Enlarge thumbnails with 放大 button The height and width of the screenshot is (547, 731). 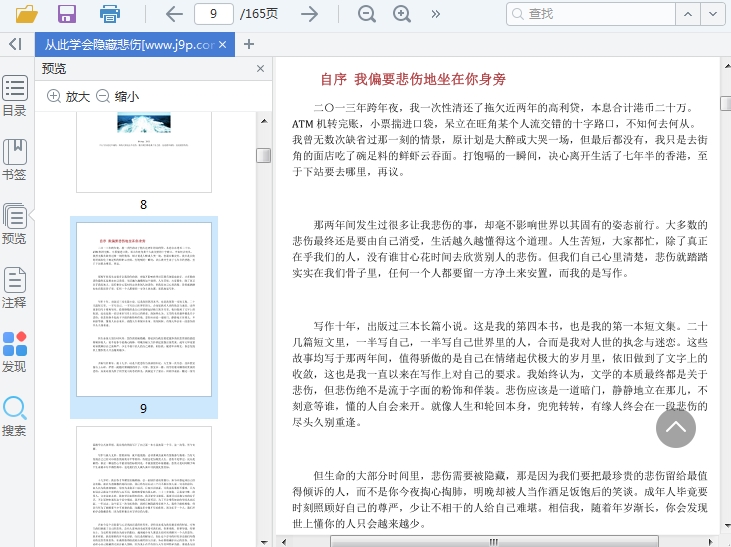tap(68, 96)
